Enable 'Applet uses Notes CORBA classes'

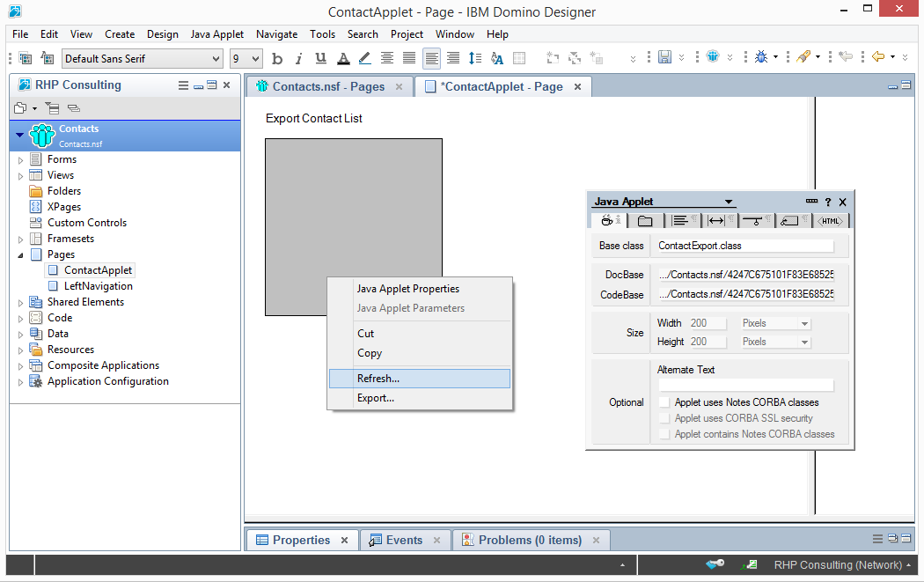pyautogui.click(x=664, y=402)
